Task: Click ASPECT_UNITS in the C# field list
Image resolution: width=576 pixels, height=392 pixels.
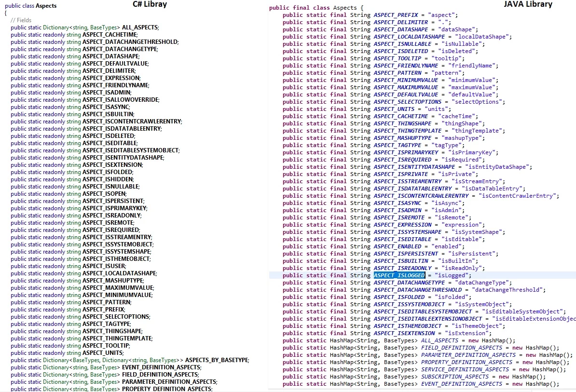Action: tap(102, 353)
